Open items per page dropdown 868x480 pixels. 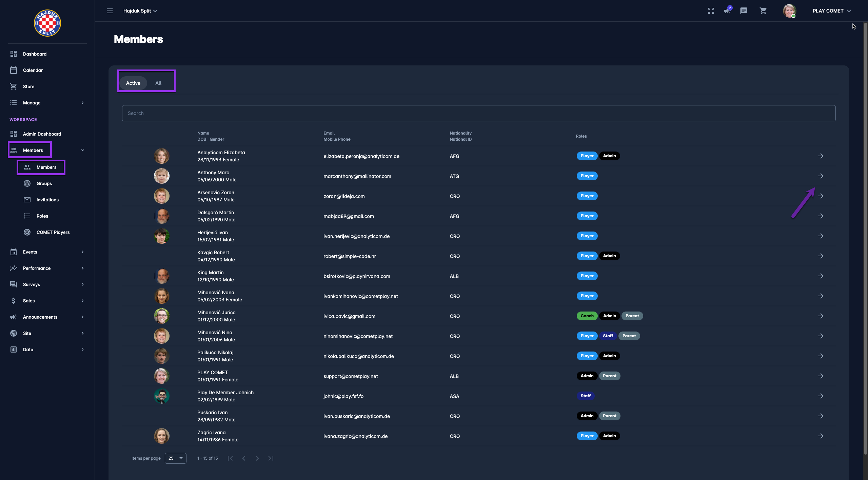pyautogui.click(x=175, y=458)
